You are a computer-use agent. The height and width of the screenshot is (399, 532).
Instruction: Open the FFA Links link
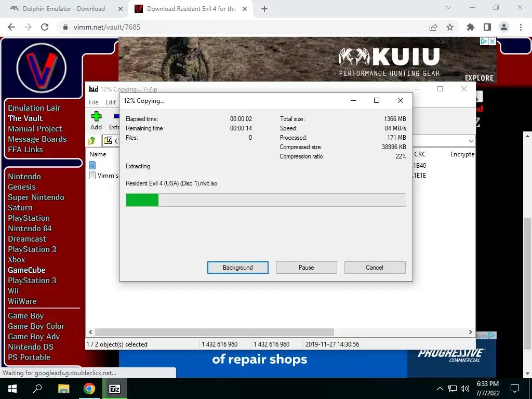[25, 149]
